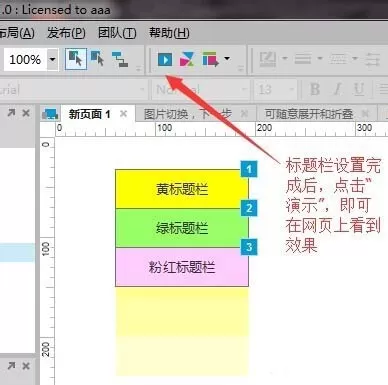The width and height of the screenshot is (388, 385).
Task: Click interaction footnote badge 2
Action: coord(249,208)
